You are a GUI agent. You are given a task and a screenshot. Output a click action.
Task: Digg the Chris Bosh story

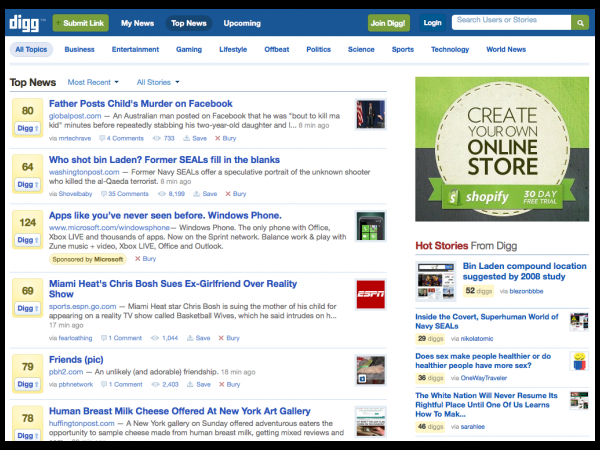point(28,308)
